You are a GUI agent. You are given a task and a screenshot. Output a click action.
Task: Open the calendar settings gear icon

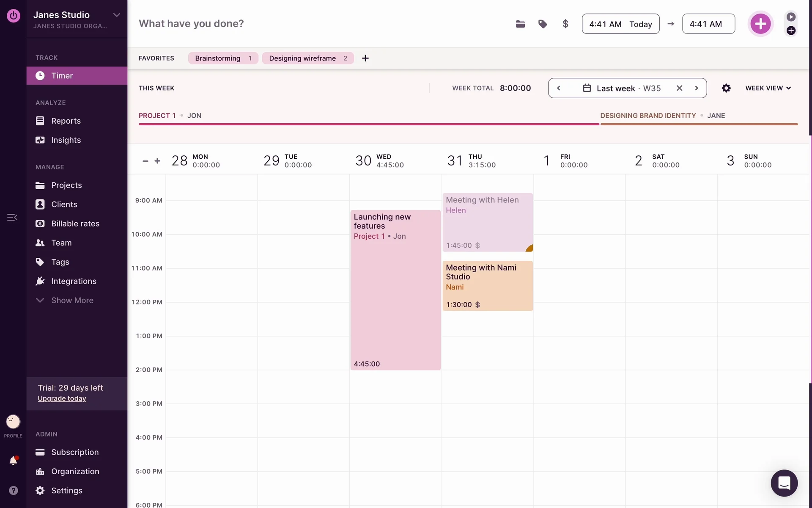tap(726, 88)
